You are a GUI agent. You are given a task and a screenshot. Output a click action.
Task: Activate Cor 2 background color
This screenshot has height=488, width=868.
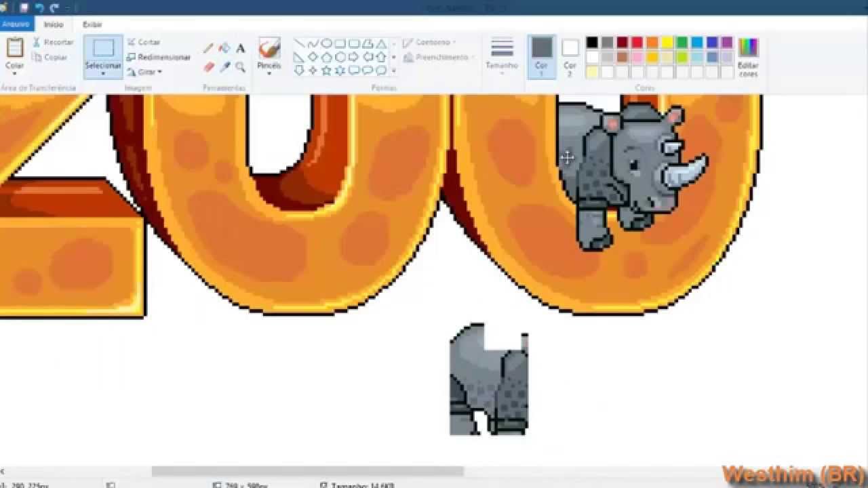[570, 56]
